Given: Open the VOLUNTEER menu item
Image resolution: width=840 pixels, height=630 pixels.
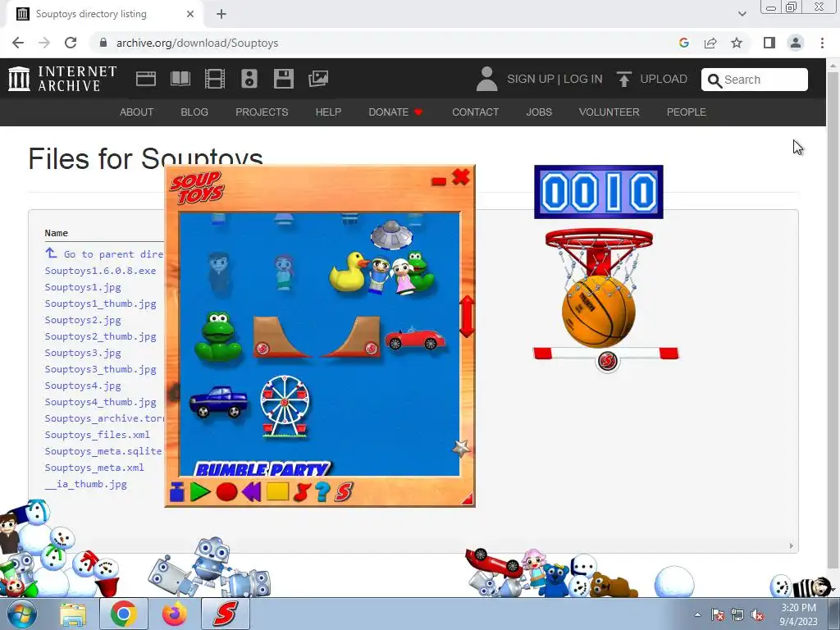Looking at the screenshot, I should [609, 112].
